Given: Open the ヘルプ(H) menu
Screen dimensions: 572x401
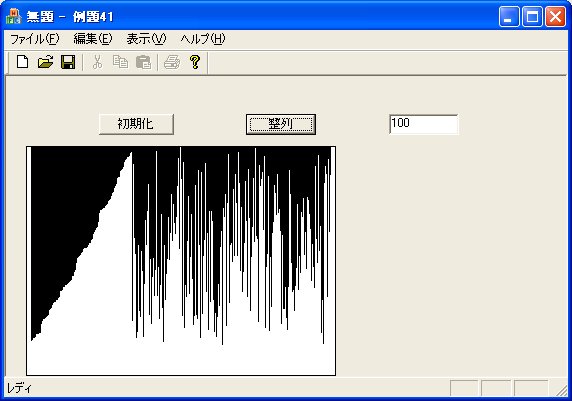Looking at the screenshot, I should [x=203, y=39].
